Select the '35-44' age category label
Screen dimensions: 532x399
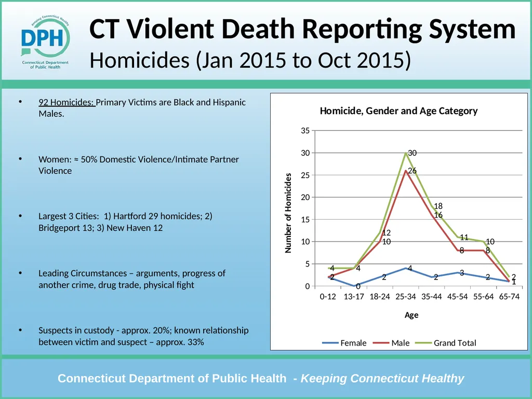pos(432,297)
